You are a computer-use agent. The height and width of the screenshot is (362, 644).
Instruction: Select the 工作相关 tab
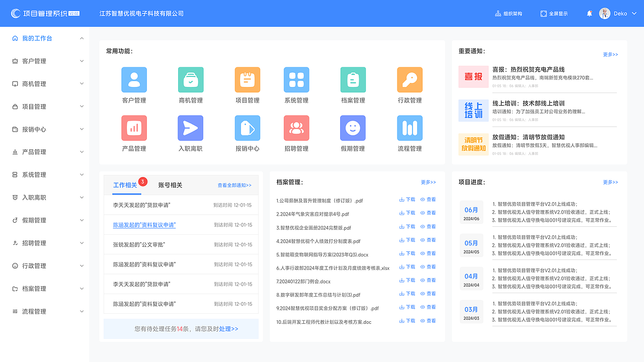125,185
